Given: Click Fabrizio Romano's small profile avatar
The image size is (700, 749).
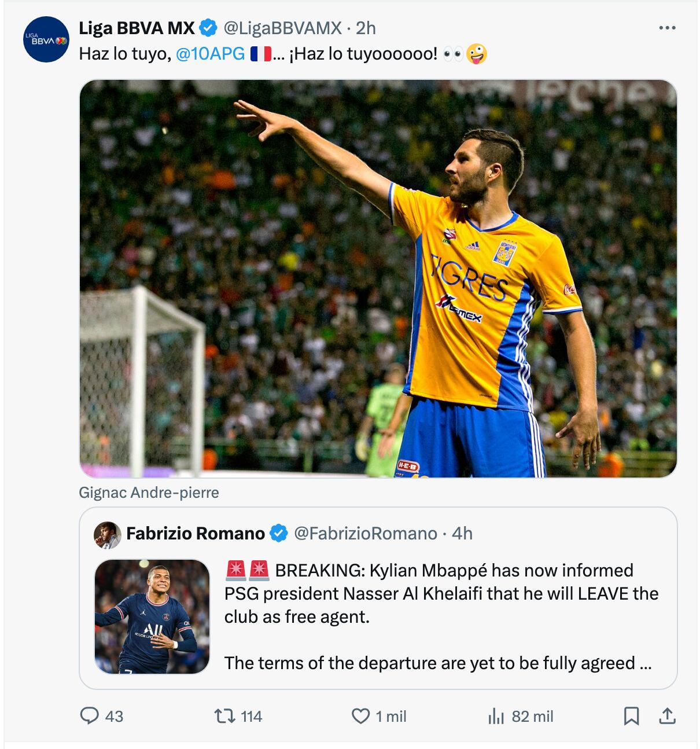Looking at the screenshot, I should [107, 534].
